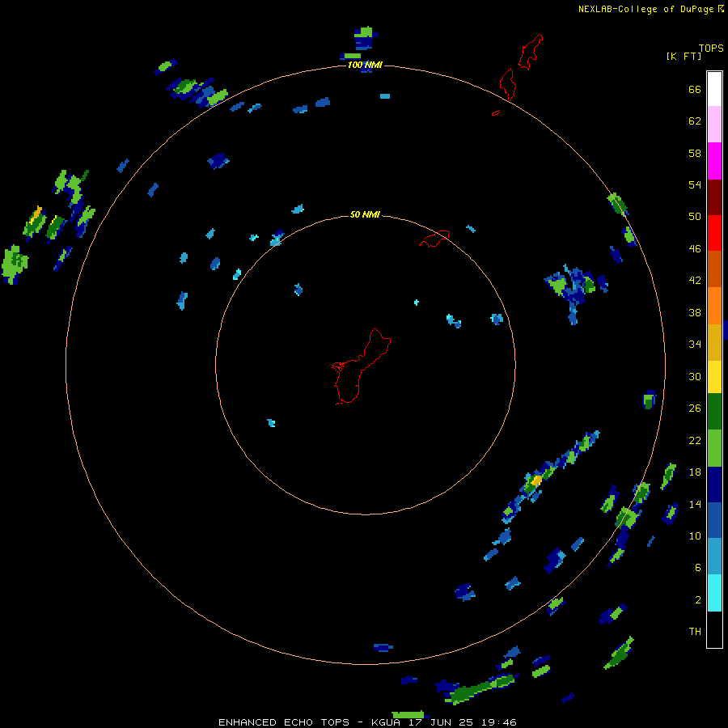Click the cyan legend swatch near 2
The height and width of the screenshot is (728, 728).
(714, 593)
